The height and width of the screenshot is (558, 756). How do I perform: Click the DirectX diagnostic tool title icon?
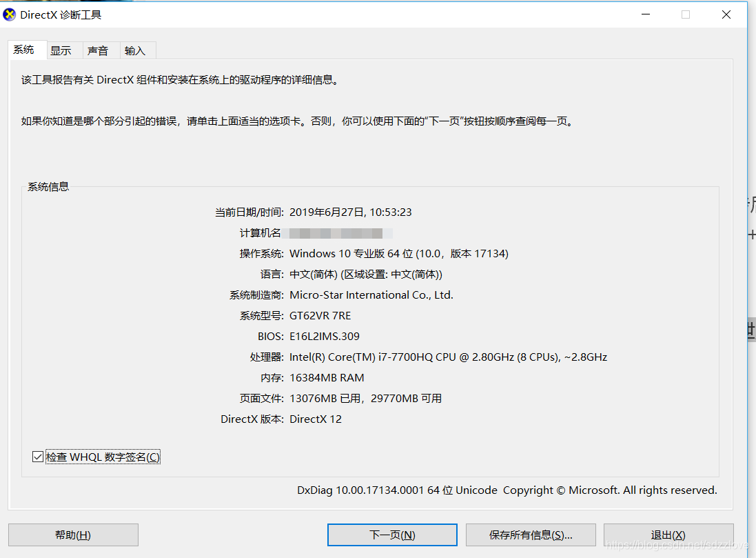9,15
